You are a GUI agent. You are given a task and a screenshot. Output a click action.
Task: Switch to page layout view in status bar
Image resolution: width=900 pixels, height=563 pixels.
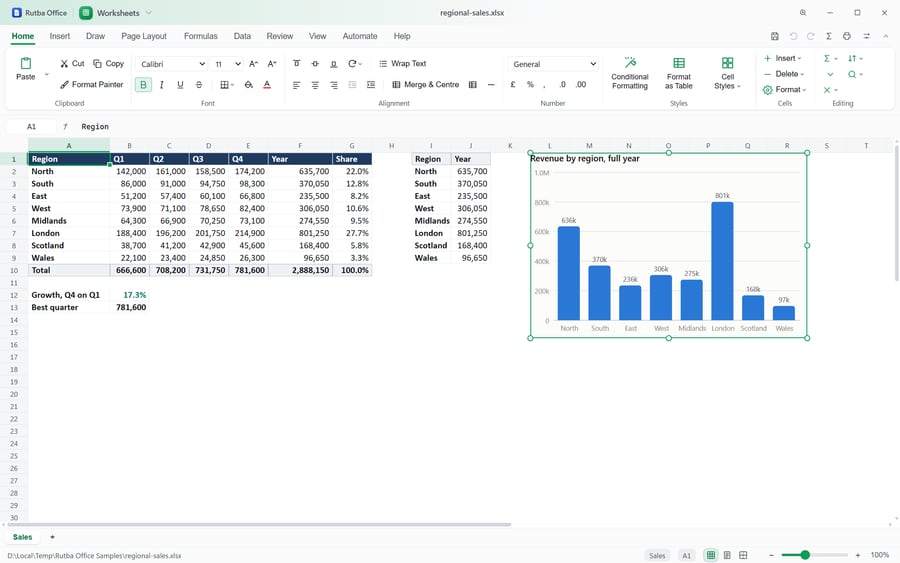pos(727,555)
